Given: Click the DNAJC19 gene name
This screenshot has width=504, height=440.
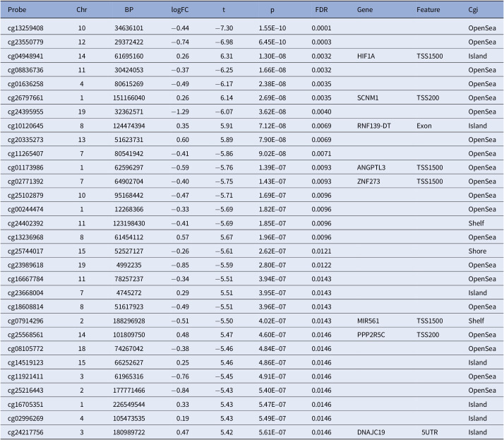Looking at the screenshot, I should click(x=371, y=432).
